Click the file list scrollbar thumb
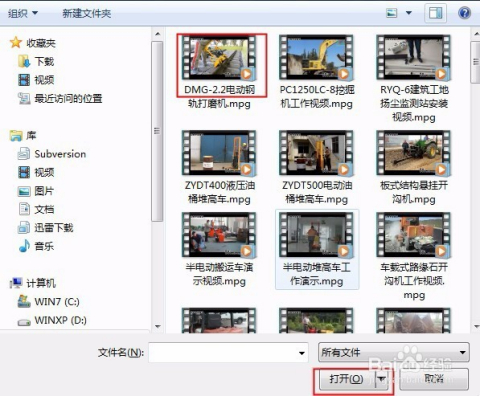 pyautogui.click(x=476, y=62)
